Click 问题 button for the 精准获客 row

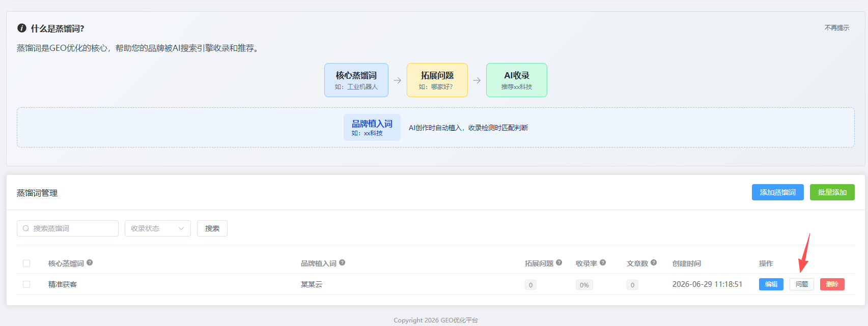802,284
